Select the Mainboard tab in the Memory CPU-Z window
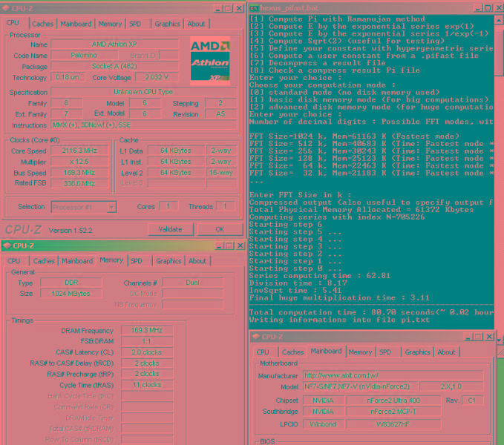This screenshot has height=445, width=504. point(77,261)
